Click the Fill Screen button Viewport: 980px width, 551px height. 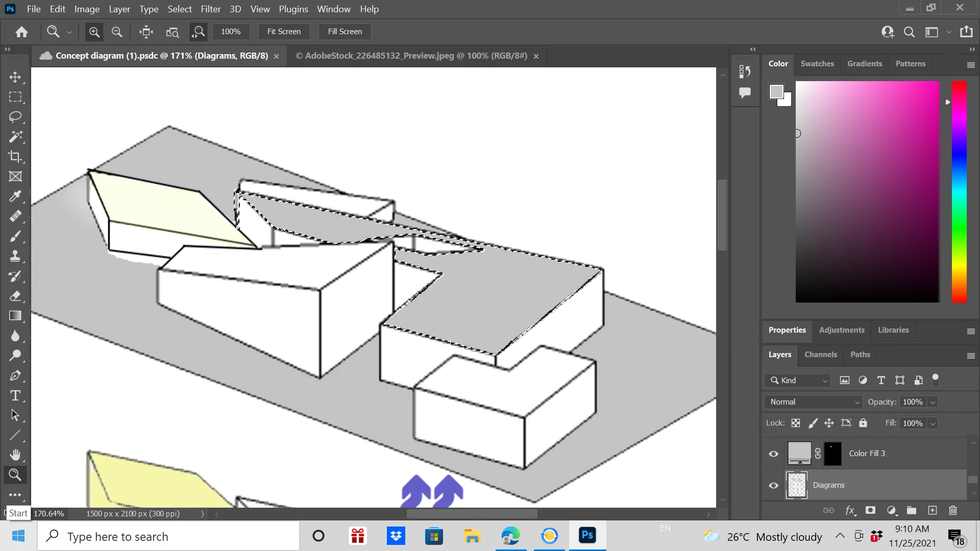coord(345,32)
